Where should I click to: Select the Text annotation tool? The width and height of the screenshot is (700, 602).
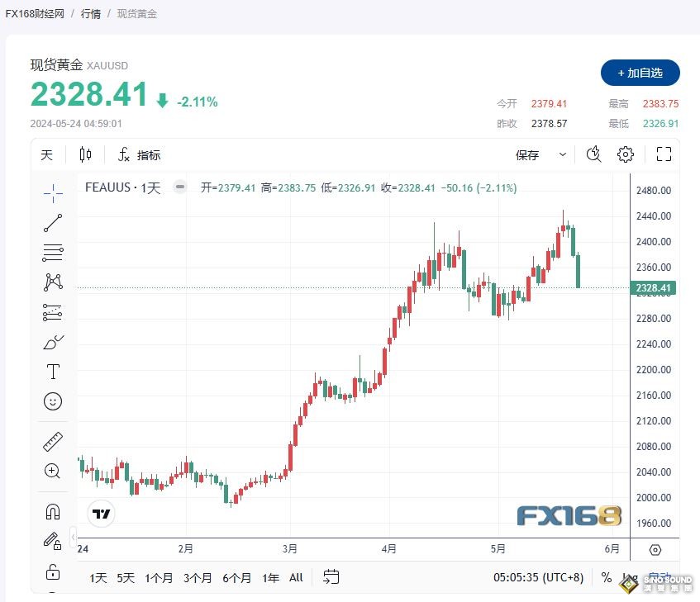point(53,372)
